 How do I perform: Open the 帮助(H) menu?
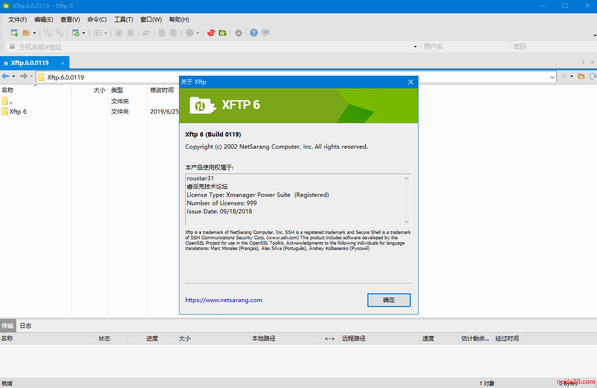pos(179,19)
